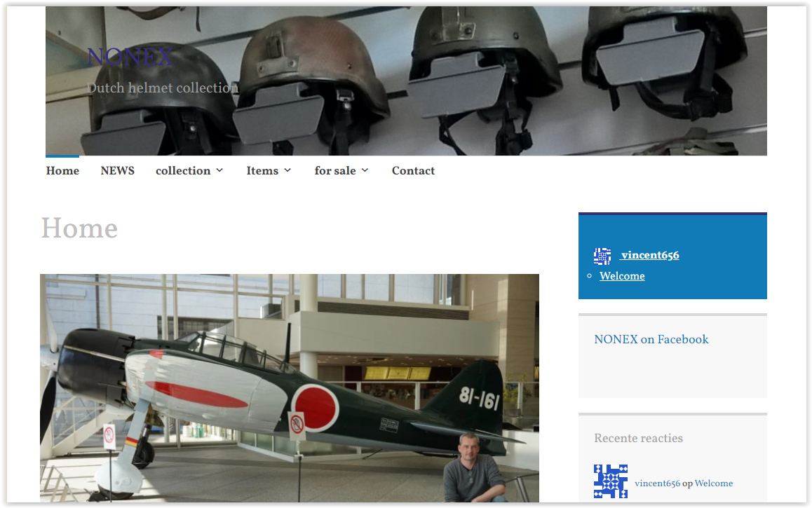Open the Welcome post link in blue widget
The width and height of the screenshot is (812, 508).
622,276
